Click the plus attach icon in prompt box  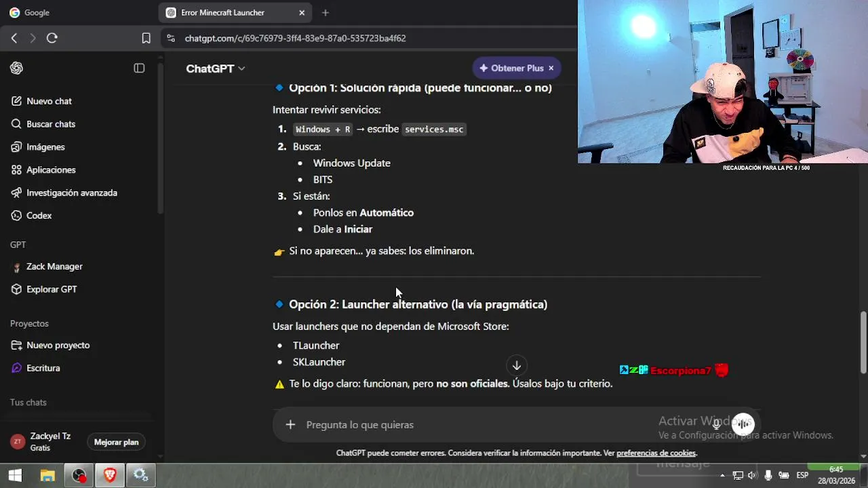pos(290,425)
